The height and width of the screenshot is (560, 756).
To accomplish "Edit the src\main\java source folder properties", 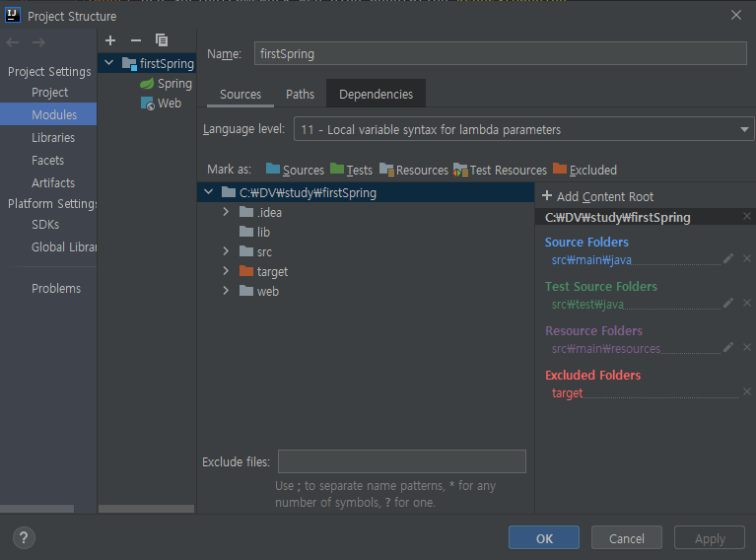I will point(728,259).
